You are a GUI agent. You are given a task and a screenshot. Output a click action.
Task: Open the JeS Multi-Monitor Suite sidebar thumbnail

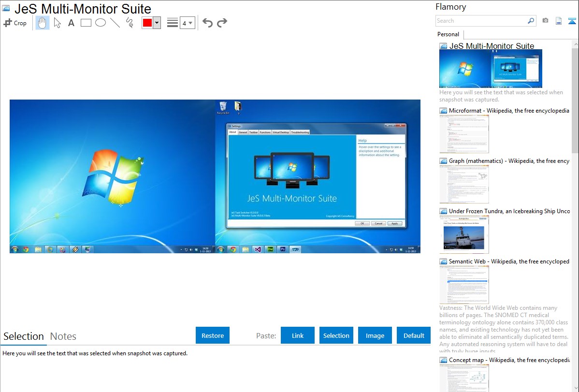point(491,69)
